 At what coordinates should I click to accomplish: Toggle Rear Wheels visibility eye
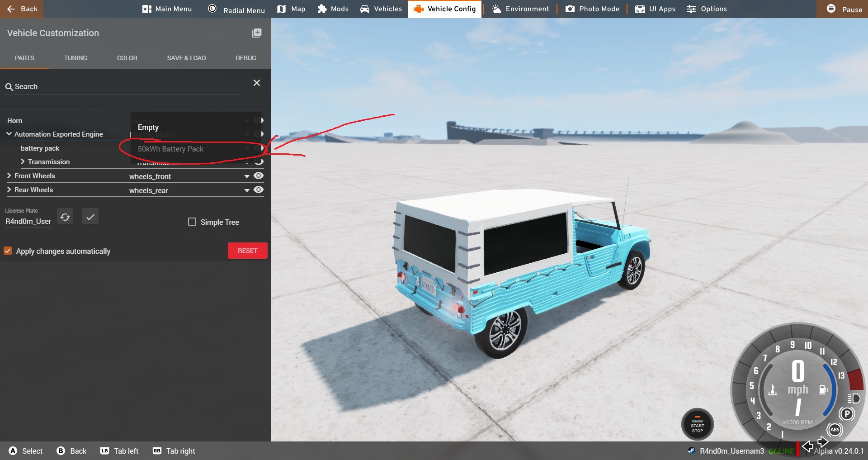pos(259,190)
